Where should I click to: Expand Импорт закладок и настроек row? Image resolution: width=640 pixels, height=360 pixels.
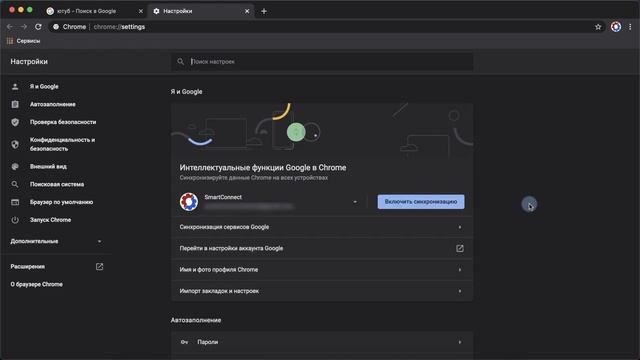(x=322, y=291)
